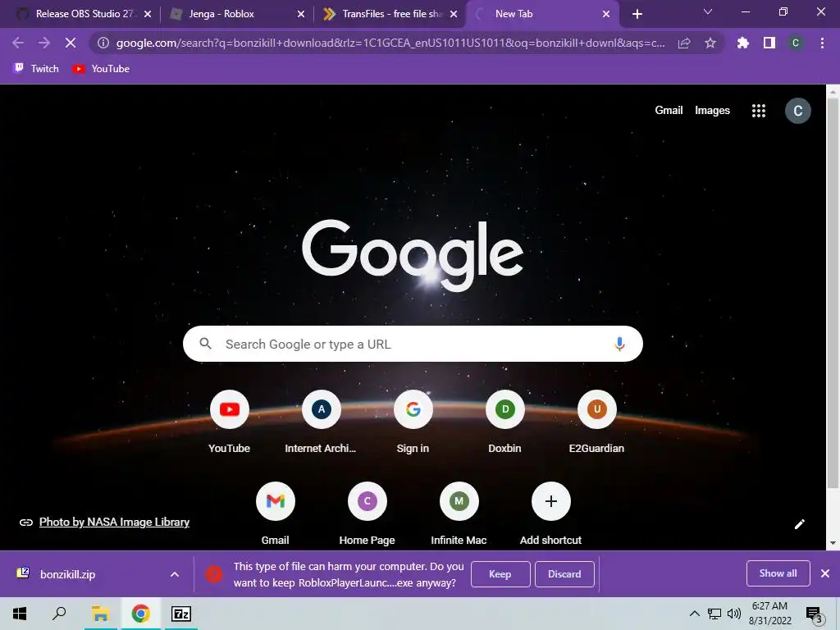Screen dimensions: 840x630
Task: Click Discard on the download warning
Action: [564, 574]
